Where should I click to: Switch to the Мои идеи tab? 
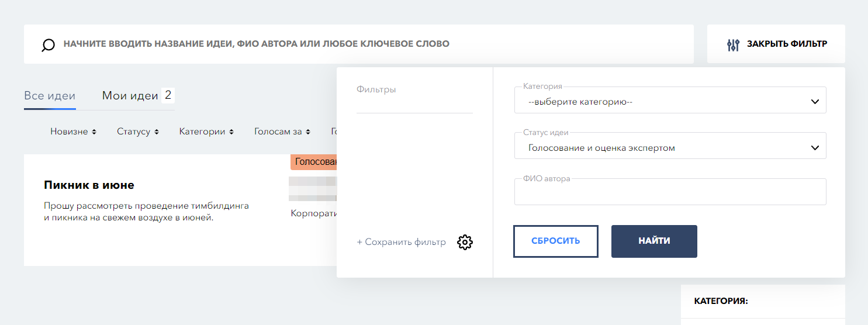pos(130,96)
